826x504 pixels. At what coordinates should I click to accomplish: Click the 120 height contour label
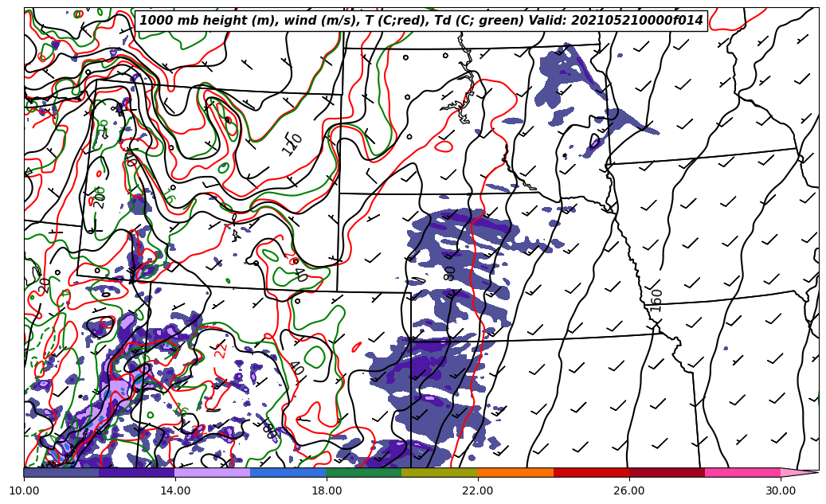pyautogui.click(x=292, y=144)
